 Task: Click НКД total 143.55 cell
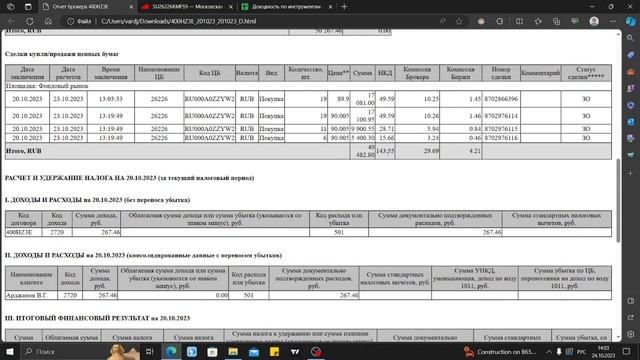384,151
